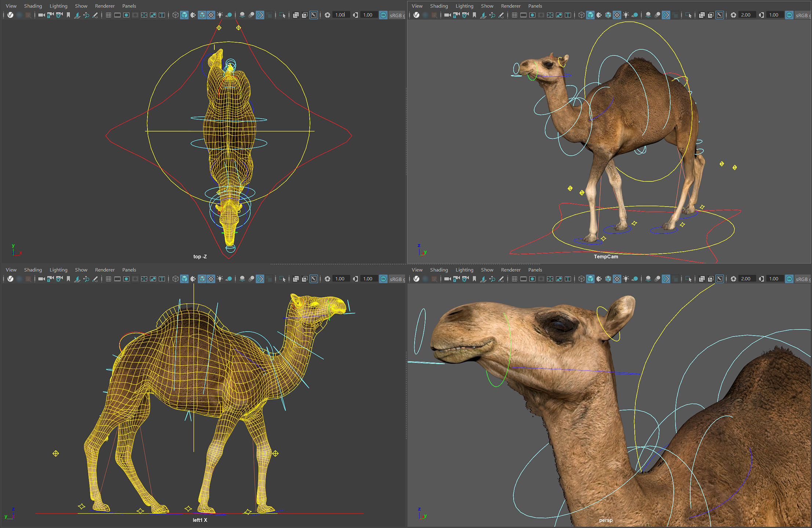Click Use Default Material icon in TempCam panel
Image resolution: width=812 pixels, height=528 pixels.
tap(599, 15)
